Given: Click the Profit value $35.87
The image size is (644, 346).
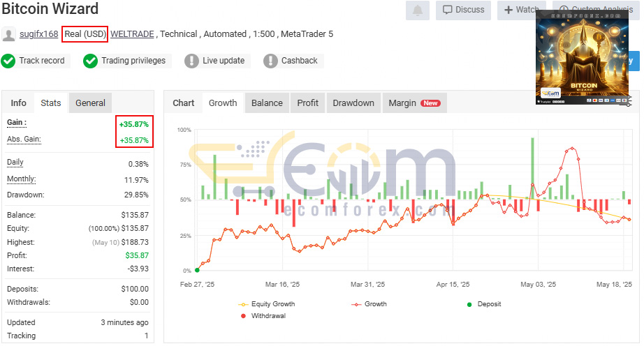Looking at the screenshot, I should click(137, 255).
